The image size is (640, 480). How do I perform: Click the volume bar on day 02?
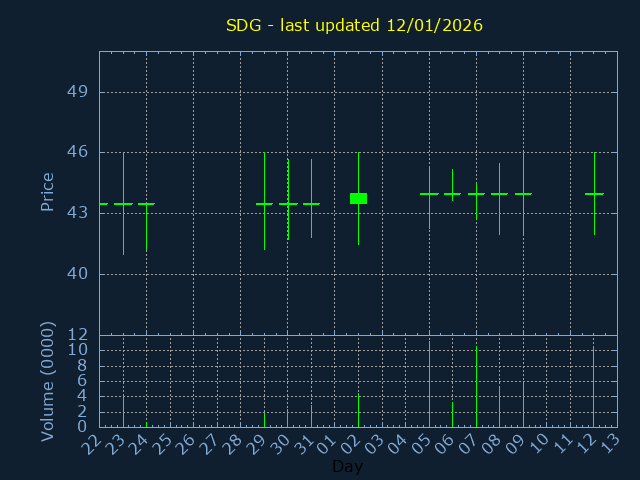358,410
